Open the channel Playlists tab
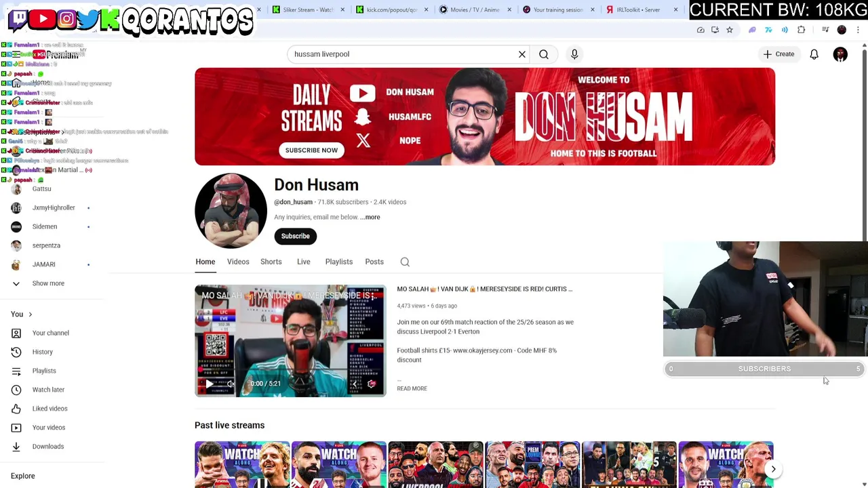The height and width of the screenshot is (488, 868). [x=339, y=262]
